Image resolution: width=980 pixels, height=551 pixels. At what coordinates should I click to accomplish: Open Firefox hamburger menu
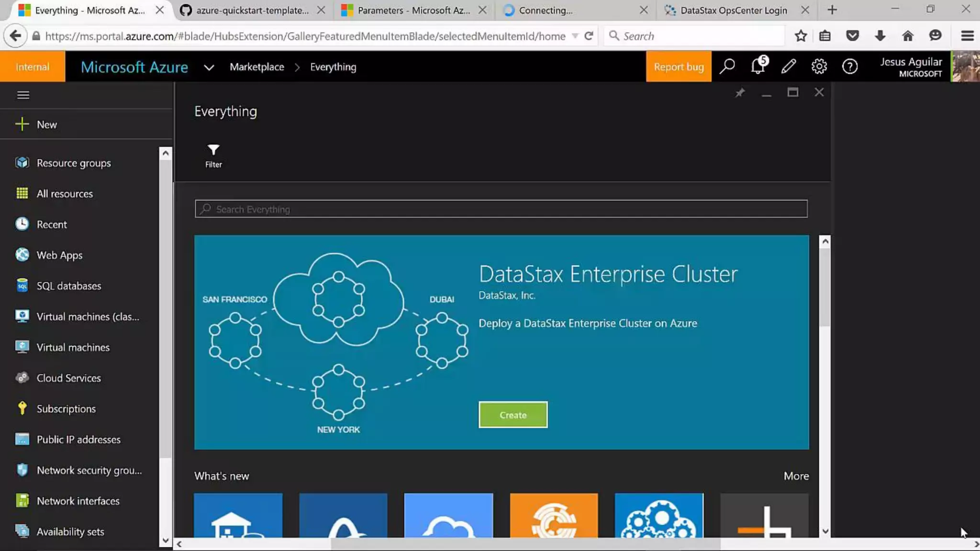pyautogui.click(x=967, y=36)
